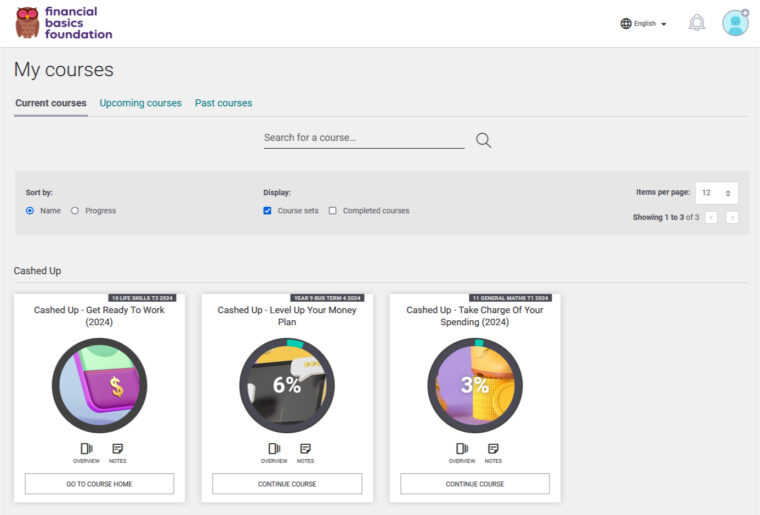The height and width of the screenshot is (515, 760).
Task: Click the 3% progress circle thumbnail
Action: point(475,385)
